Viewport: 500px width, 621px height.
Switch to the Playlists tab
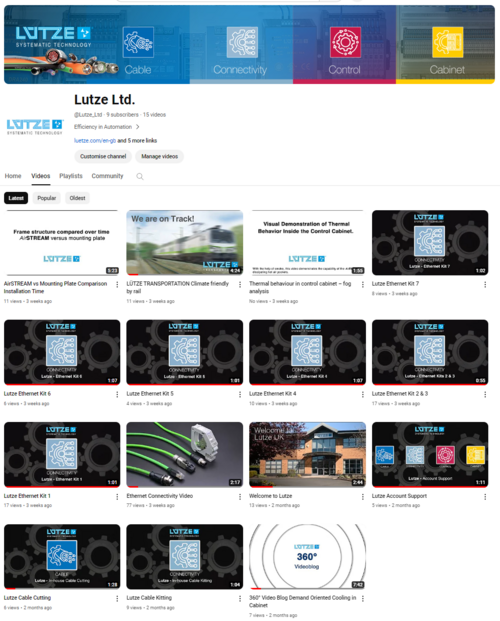pyautogui.click(x=71, y=176)
